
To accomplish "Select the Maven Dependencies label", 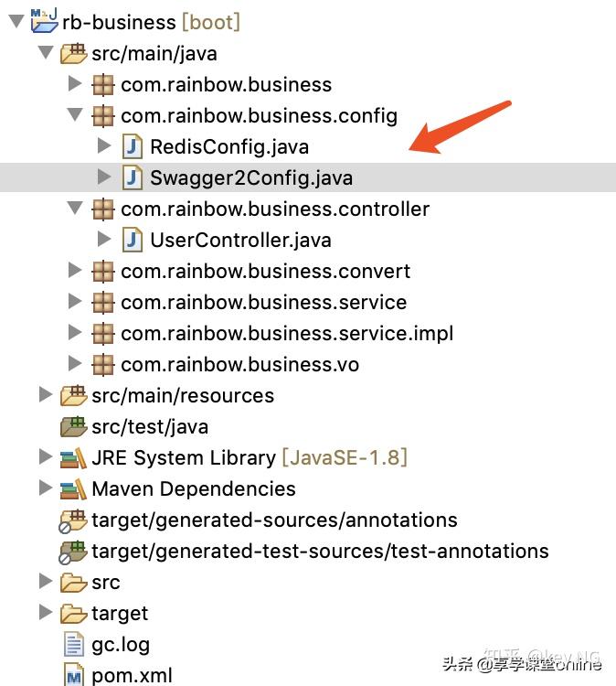I will [194, 489].
